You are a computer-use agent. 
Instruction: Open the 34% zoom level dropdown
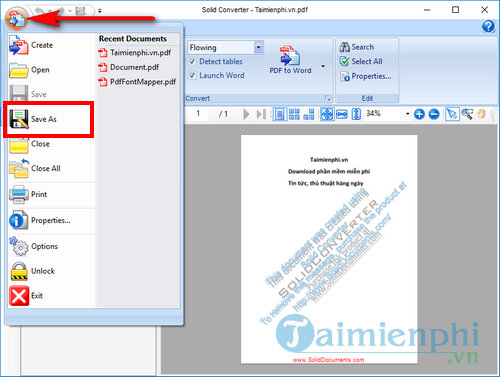tap(407, 114)
